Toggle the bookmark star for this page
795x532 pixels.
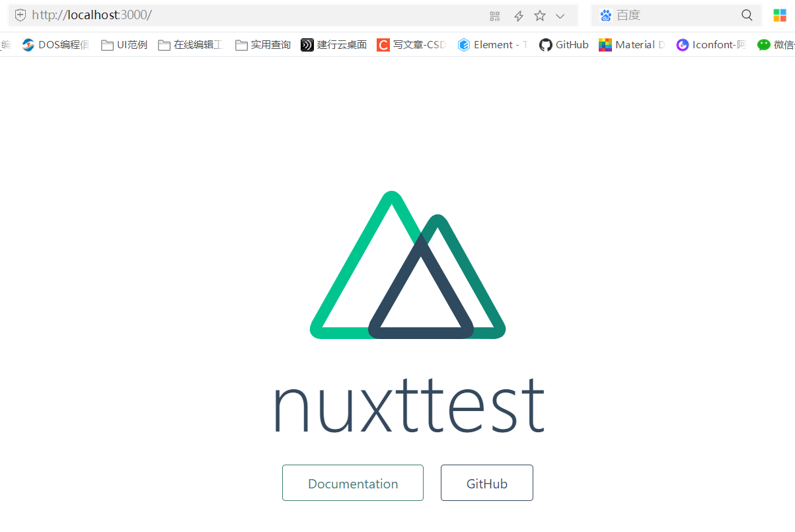click(x=539, y=16)
